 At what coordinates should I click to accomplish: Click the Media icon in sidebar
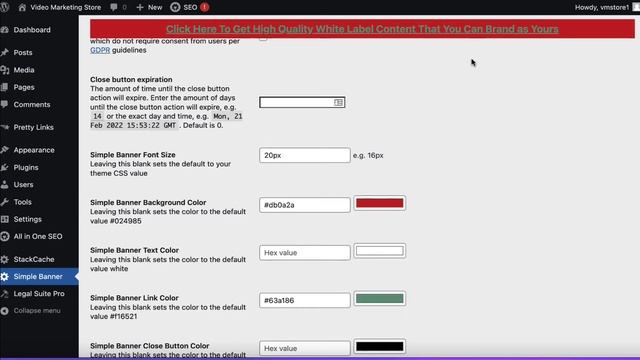[x=4, y=70]
